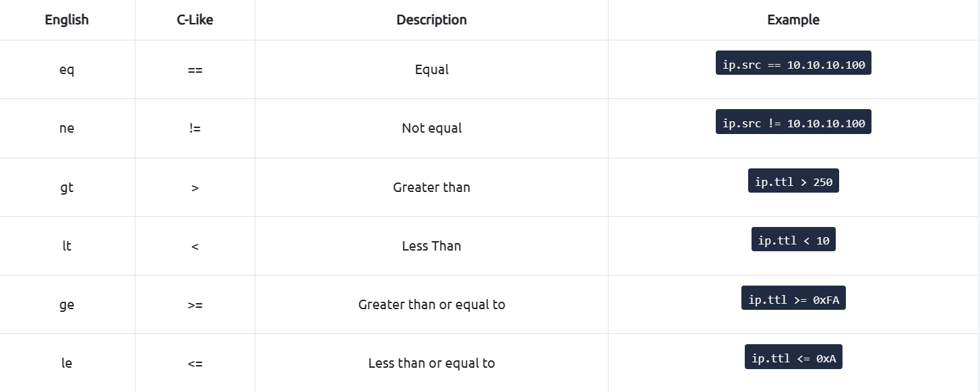980x392 pixels.
Task: Click the 'gt' English operator
Action: click(67, 187)
